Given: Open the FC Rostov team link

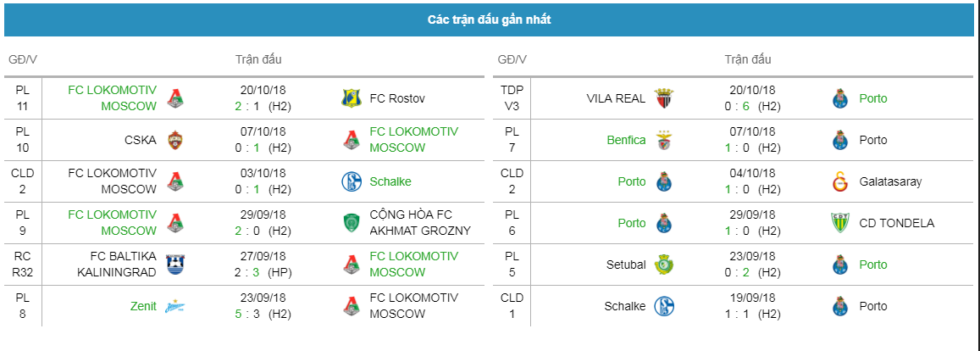Looking at the screenshot, I should coord(397,98).
